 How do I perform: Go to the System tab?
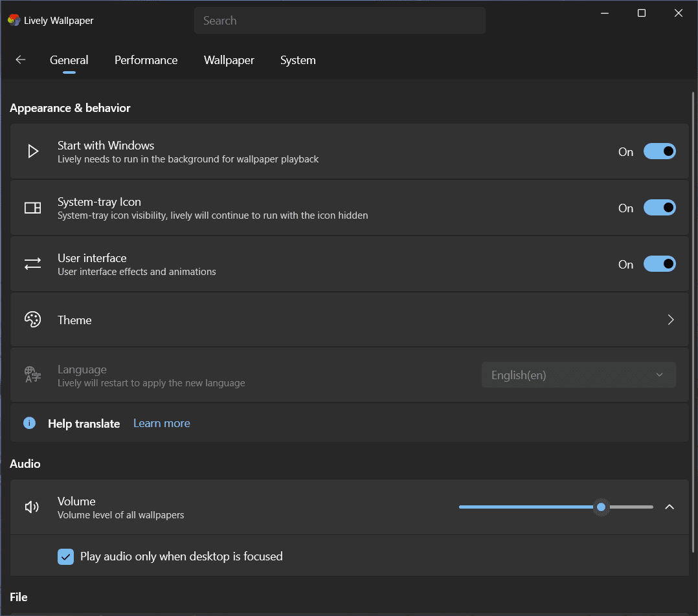point(298,60)
